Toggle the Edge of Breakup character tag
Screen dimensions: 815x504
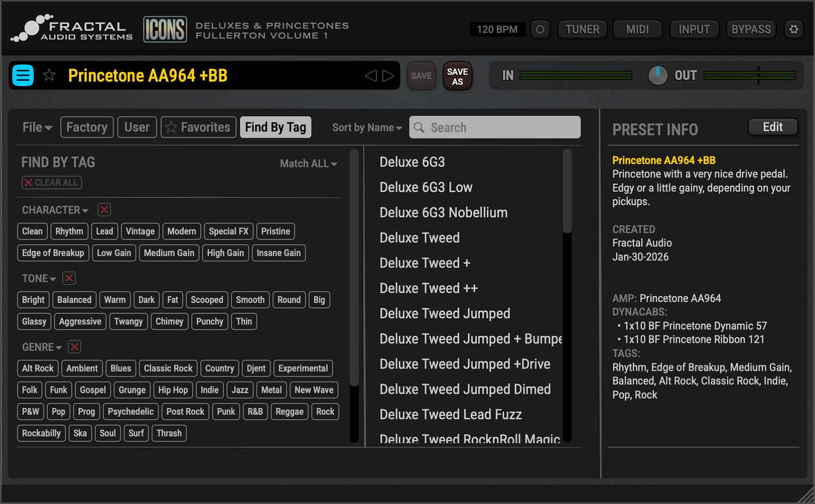click(53, 253)
